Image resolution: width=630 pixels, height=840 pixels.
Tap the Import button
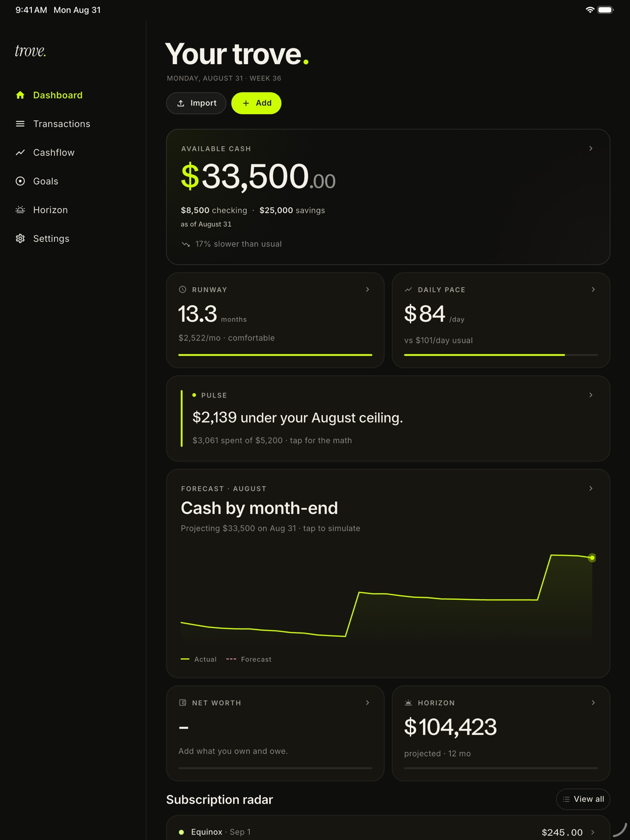[196, 103]
